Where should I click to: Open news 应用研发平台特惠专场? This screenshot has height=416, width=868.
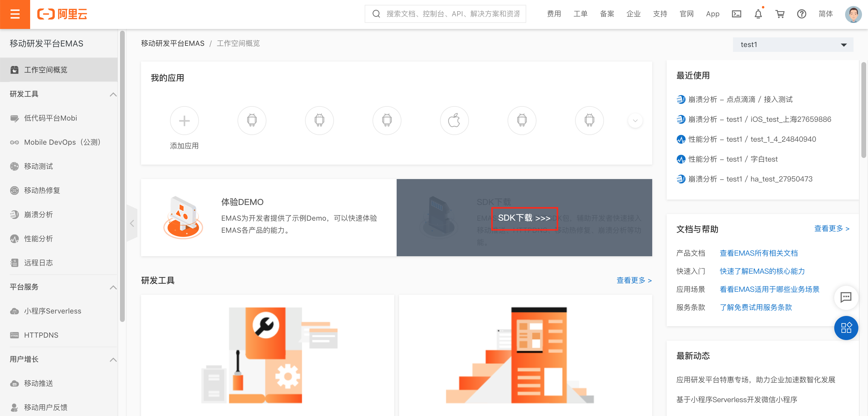tap(756, 380)
